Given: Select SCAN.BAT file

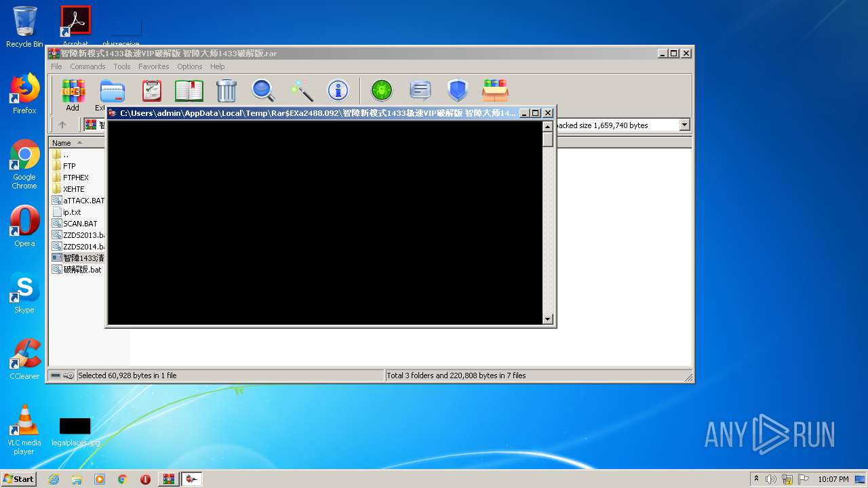Looking at the screenshot, I should click(80, 224).
